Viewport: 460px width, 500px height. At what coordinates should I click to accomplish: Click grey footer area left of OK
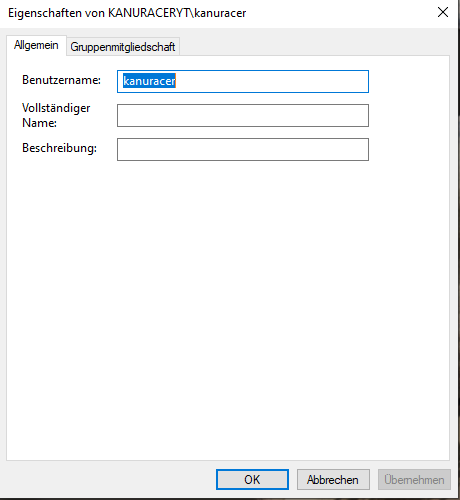pyautogui.click(x=110, y=480)
